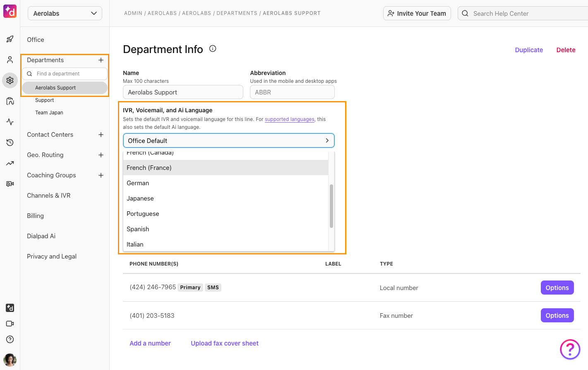Click the ADMIN breadcrumb
588x370 pixels.
click(133, 13)
